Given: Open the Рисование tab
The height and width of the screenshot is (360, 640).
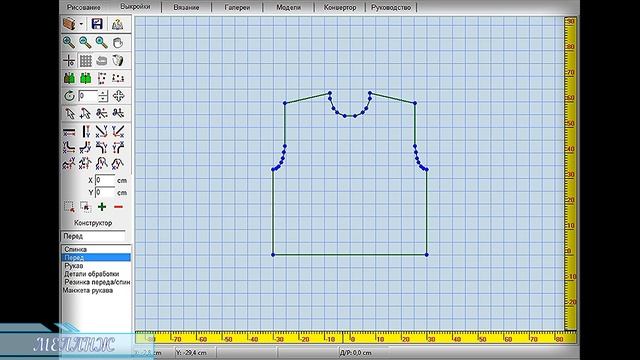Looking at the screenshot, I should coord(84,7).
